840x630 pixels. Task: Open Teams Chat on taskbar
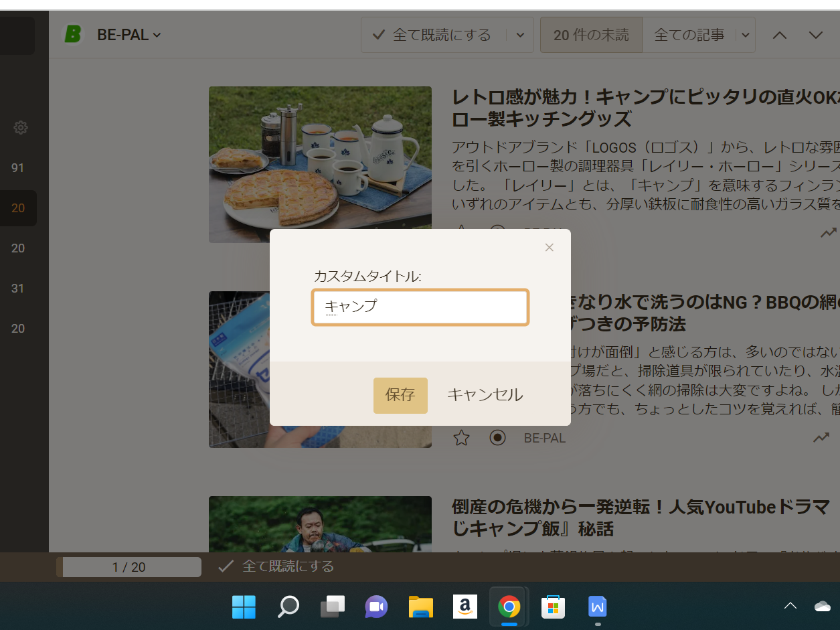click(377, 607)
